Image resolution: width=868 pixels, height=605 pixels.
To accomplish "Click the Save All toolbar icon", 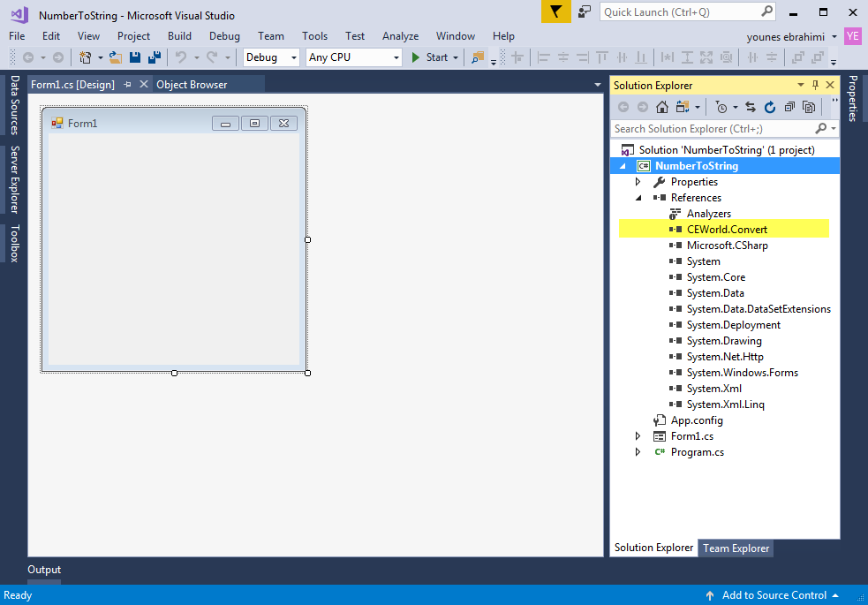I will [155, 57].
